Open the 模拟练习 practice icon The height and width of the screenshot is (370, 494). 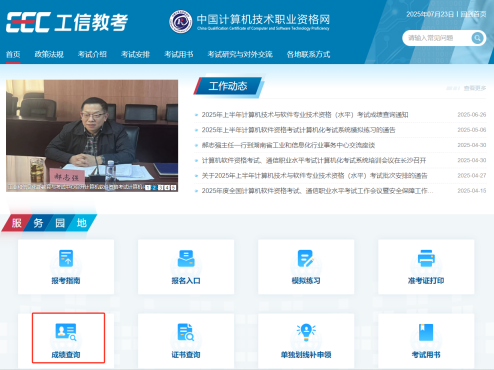click(306, 258)
